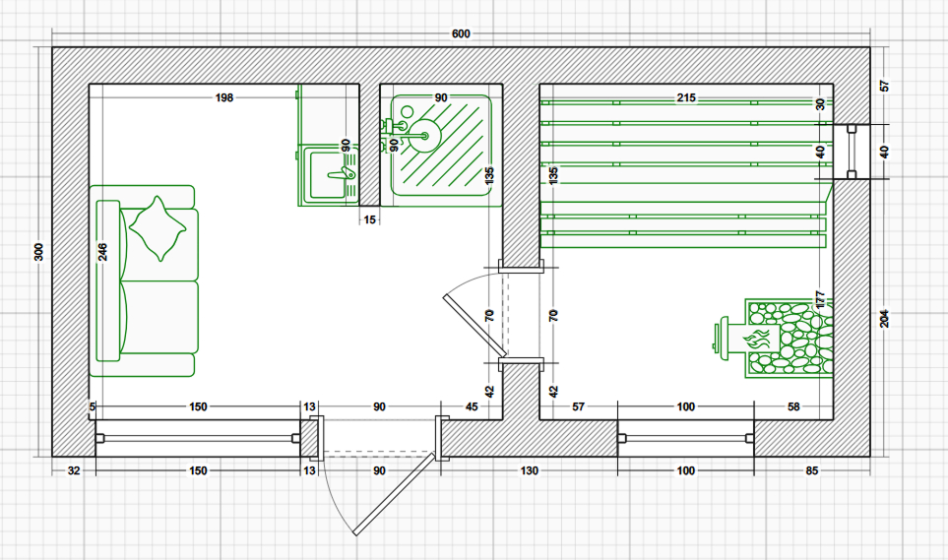Select the partition wall between sink and shower
The height and width of the screenshot is (560, 948).
point(369,145)
